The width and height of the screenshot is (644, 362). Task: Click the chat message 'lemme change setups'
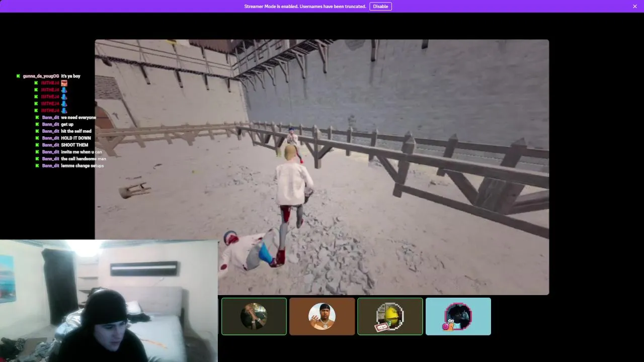click(x=82, y=165)
